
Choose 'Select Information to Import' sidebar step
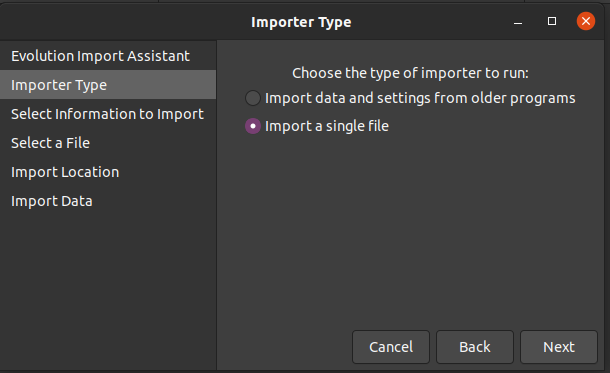[108, 114]
